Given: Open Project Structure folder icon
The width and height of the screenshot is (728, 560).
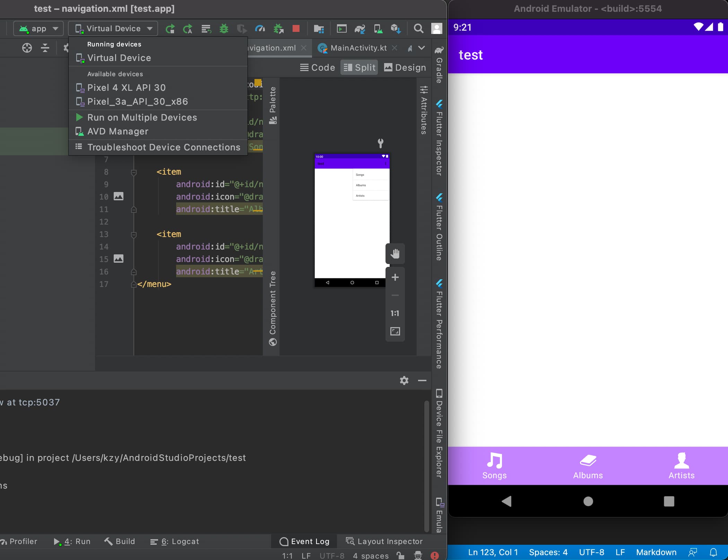Looking at the screenshot, I should click(319, 29).
